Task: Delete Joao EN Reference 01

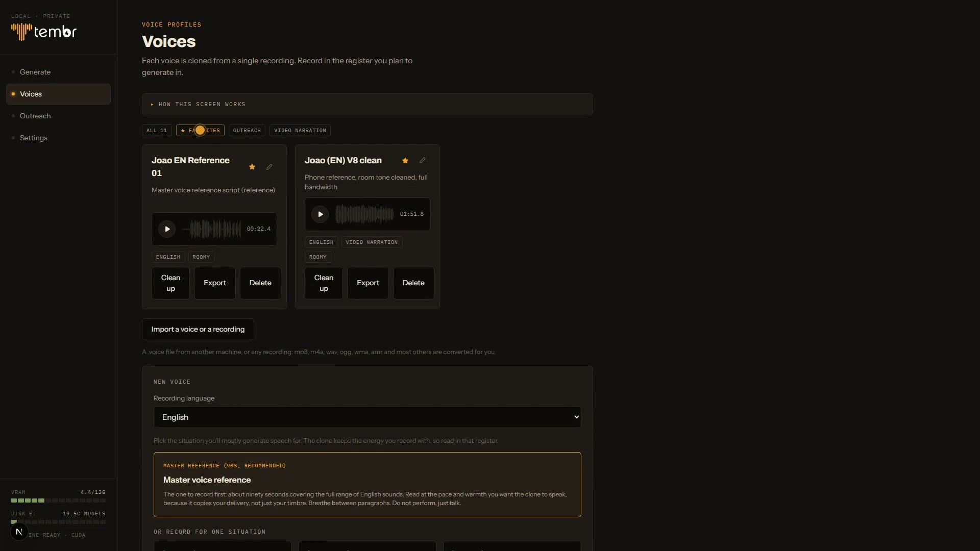Action: [260, 283]
